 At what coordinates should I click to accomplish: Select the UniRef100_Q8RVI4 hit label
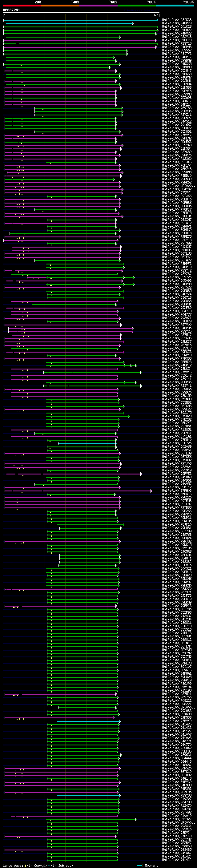(177, 833)
